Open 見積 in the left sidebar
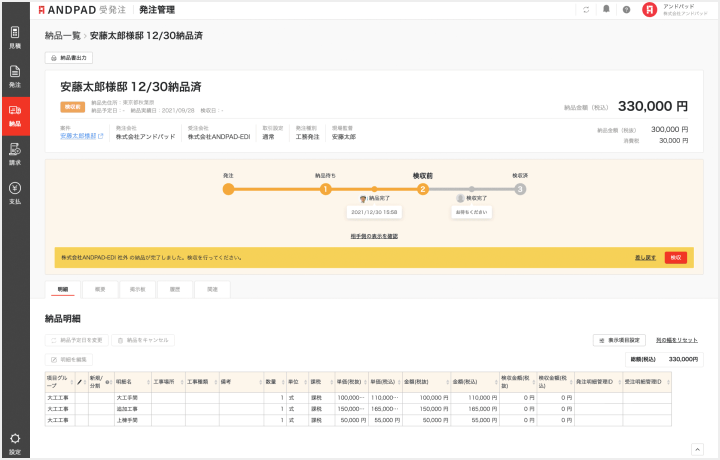720x460 pixels. point(14,38)
